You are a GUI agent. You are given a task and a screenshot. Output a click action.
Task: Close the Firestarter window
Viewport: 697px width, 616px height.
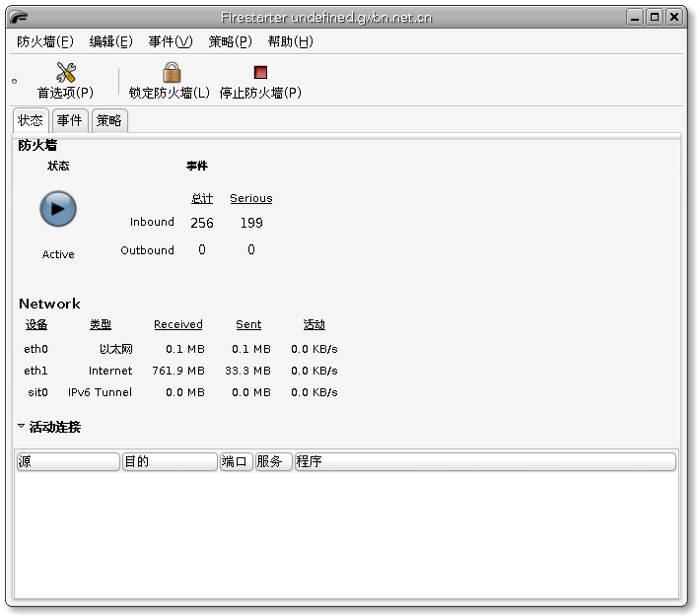674,17
